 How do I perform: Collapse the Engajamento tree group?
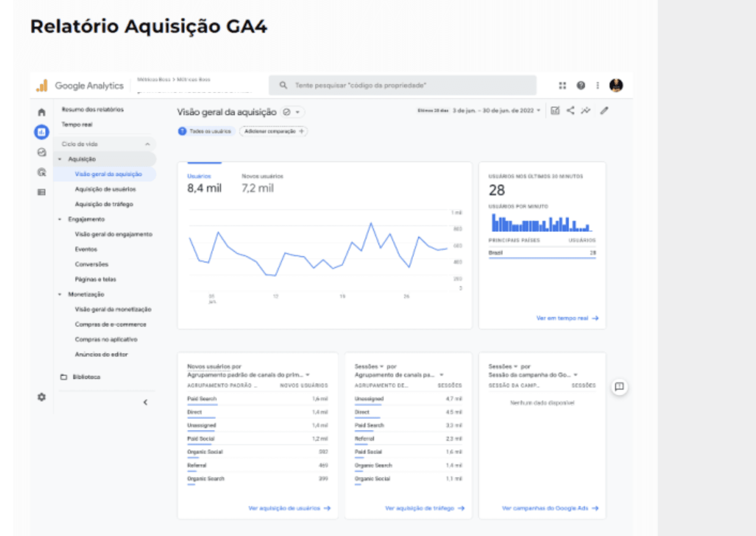60,219
